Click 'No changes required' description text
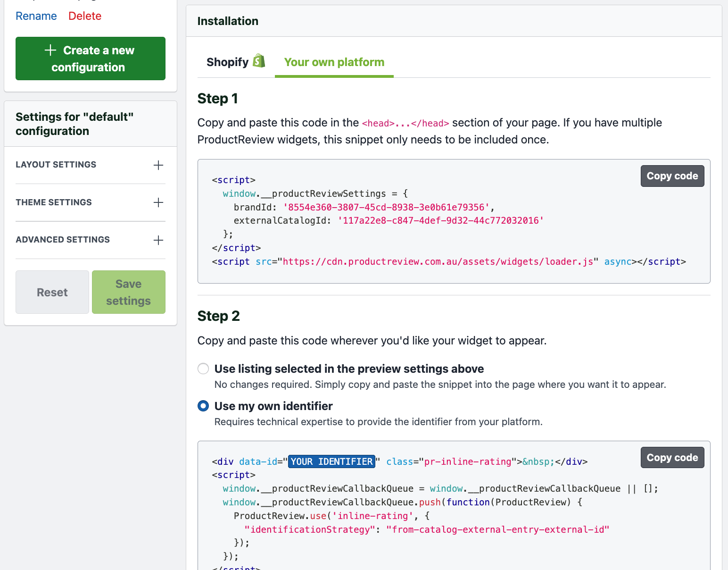This screenshot has height=570, width=728. tap(440, 385)
